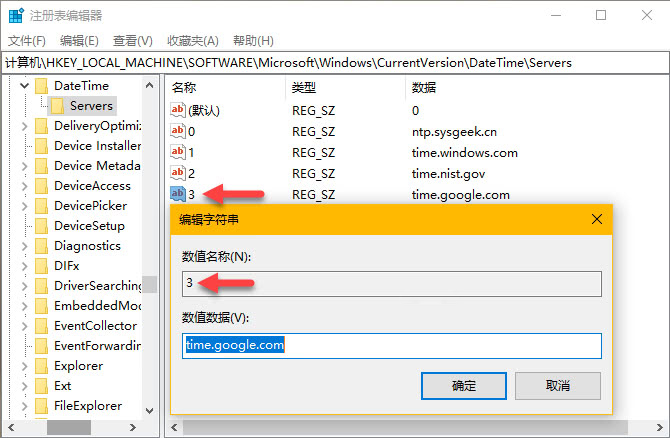
Task: Open the 收藏夹(A) menu
Action: pyautogui.click(x=192, y=40)
